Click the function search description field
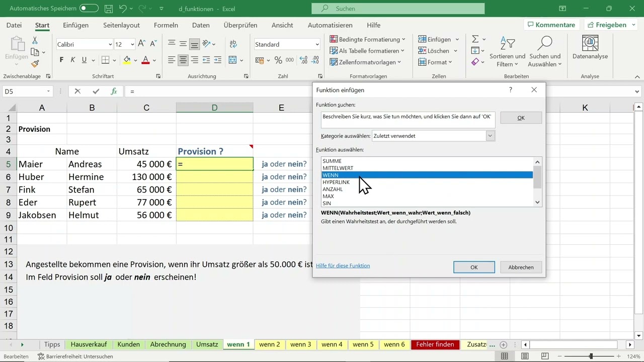 click(x=408, y=119)
